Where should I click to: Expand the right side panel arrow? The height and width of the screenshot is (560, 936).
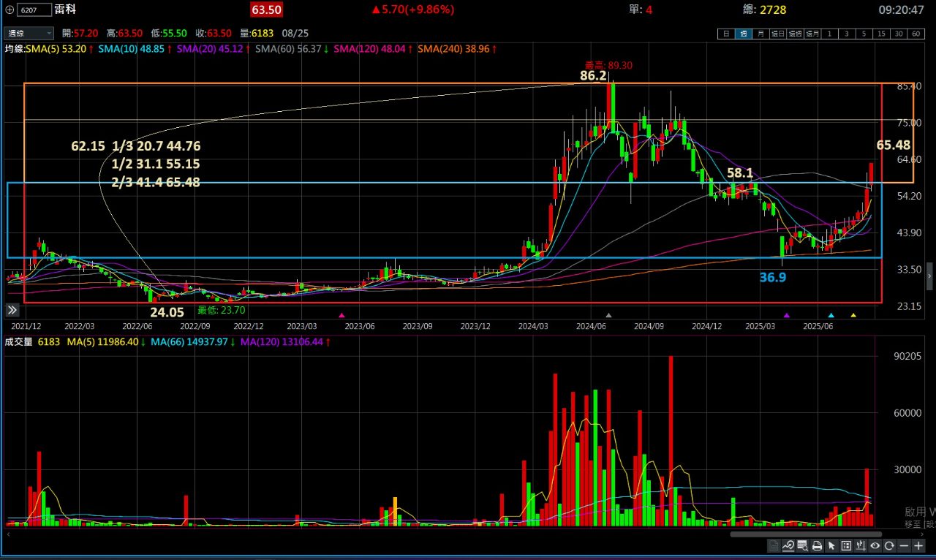929,276
